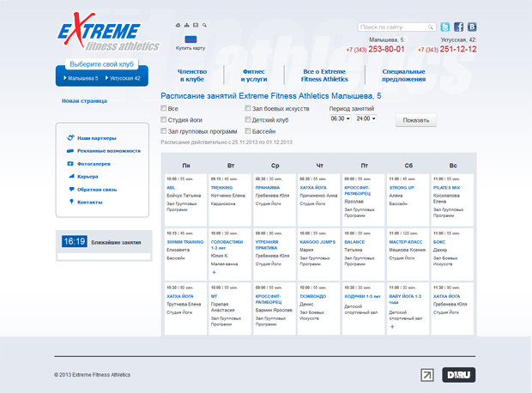Viewport: 532px width, 393px height.
Task: Click the arrow icon in footer
Action: point(427,375)
